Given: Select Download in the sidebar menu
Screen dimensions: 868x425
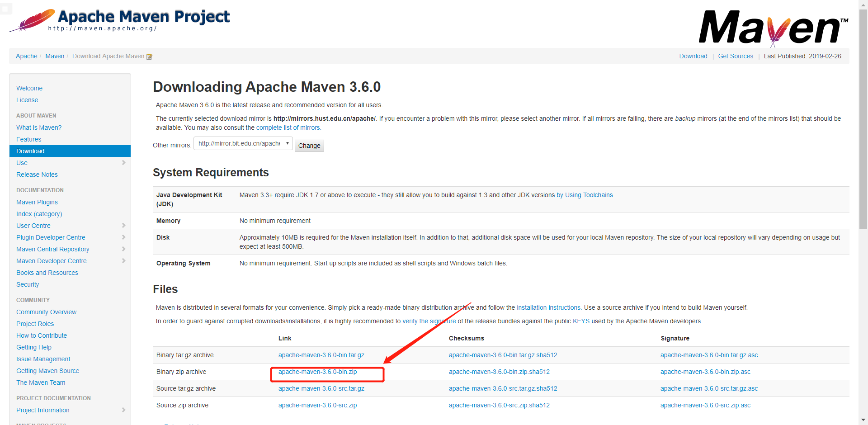Looking at the screenshot, I should 30,151.
